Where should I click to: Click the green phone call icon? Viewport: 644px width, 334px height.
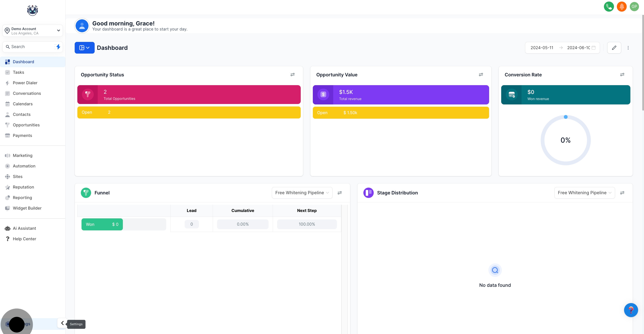[609, 7]
